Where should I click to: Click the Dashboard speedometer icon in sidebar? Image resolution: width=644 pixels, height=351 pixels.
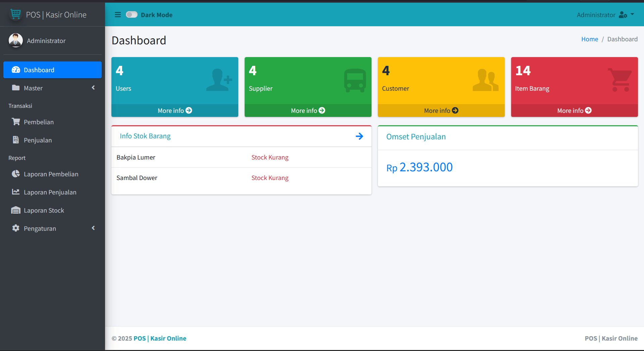pos(16,70)
